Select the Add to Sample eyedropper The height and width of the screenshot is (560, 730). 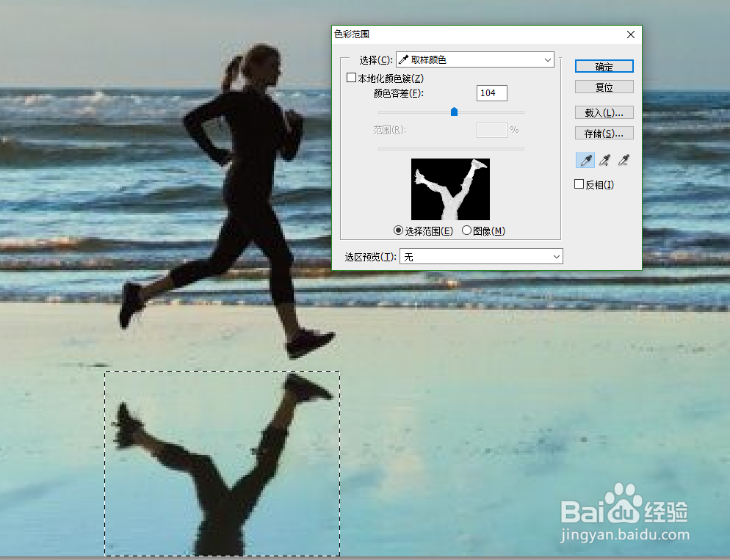(x=604, y=161)
